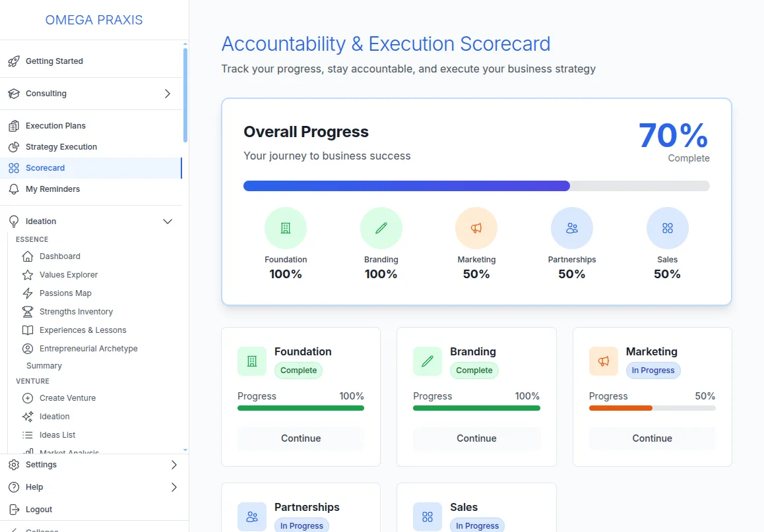This screenshot has width=764, height=532.
Task: Click the 'ESSENCE' section heading
Action: 32,239
